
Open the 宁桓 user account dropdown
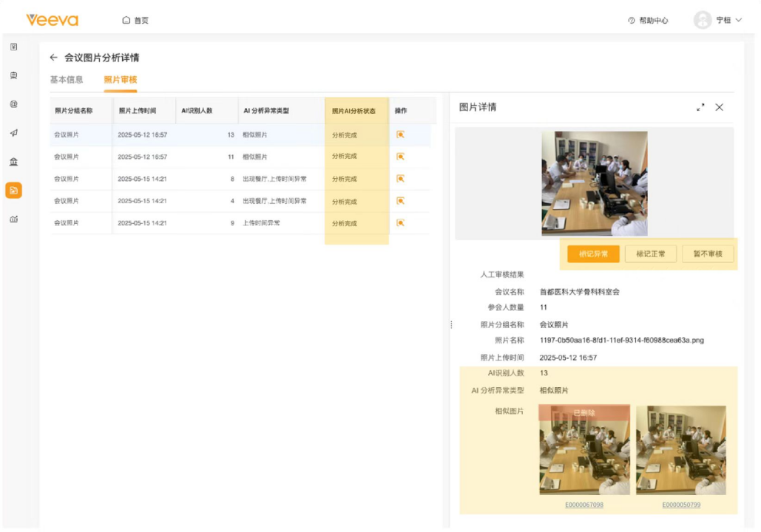point(717,20)
